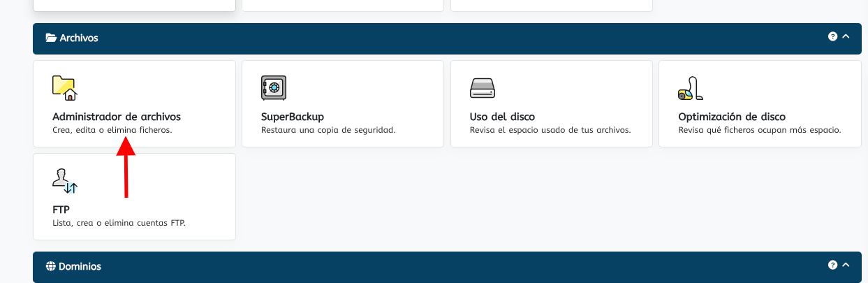Click the Archivos section title

coord(79,38)
